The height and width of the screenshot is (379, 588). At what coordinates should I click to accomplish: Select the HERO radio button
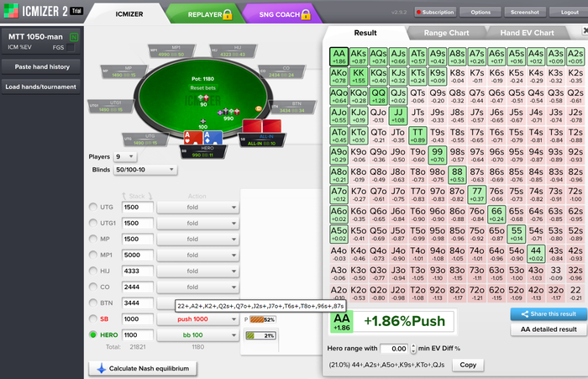pos(93,334)
